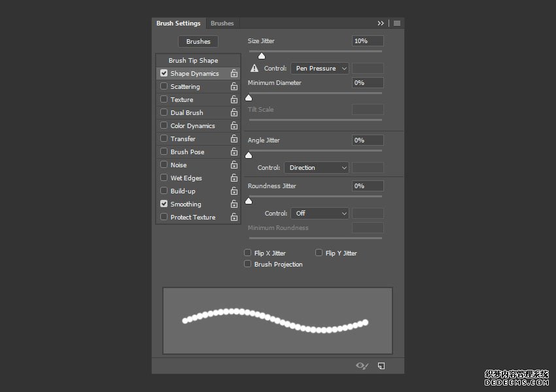Click the Minimum Diameter slider handle

(249, 98)
